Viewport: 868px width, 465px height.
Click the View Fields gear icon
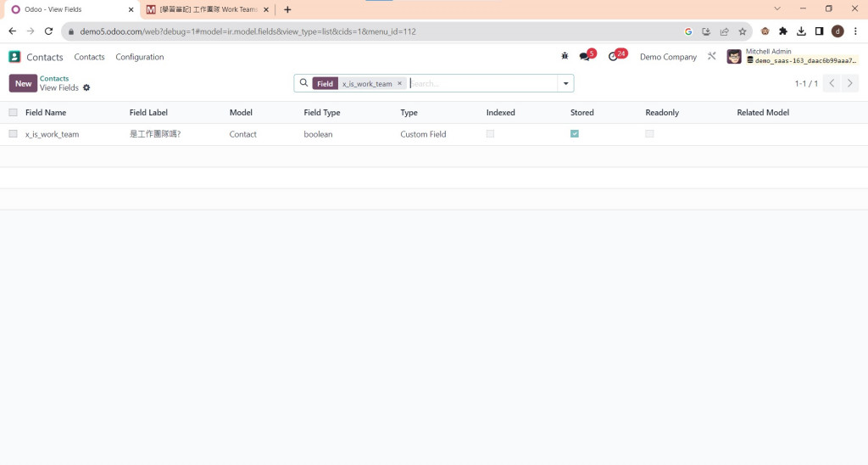tap(86, 87)
